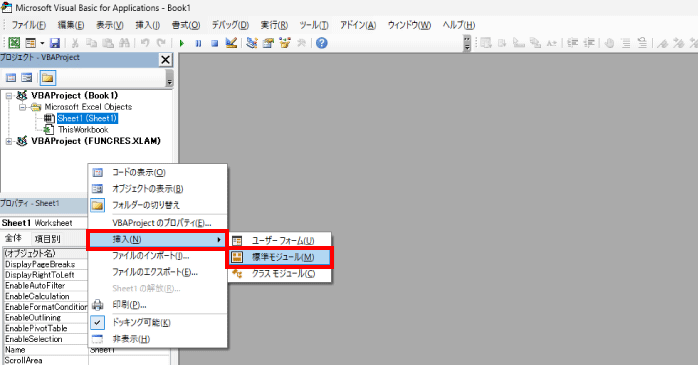The image size is (698, 365).
Task: Select VBAProject (Book1) project node
Action: (74, 96)
